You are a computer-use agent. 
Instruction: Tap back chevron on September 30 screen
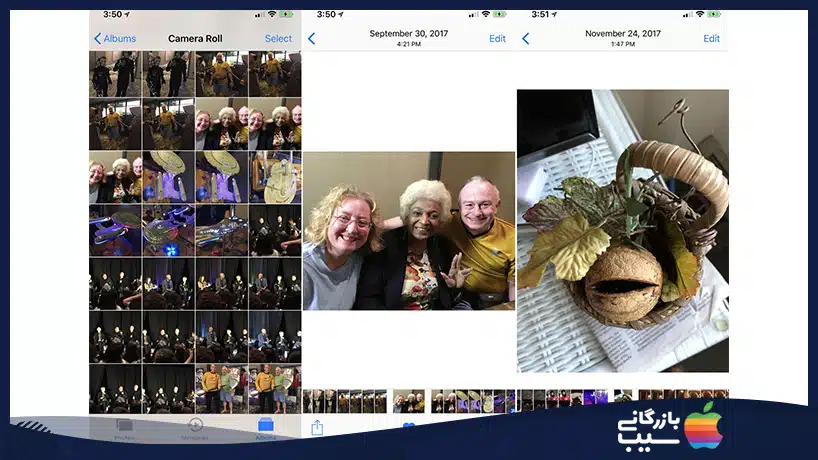(311, 39)
